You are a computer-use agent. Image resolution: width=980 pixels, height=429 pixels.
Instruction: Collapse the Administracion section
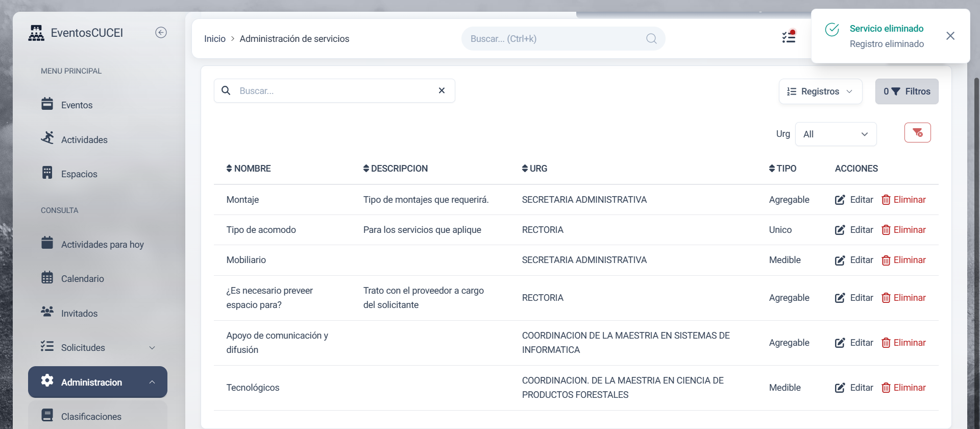[97, 382]
